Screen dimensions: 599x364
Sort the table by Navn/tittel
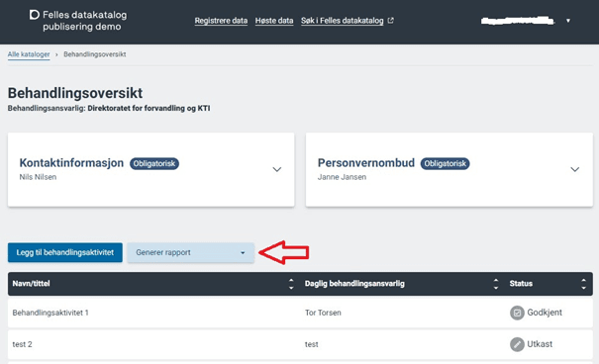pos(291,284)
